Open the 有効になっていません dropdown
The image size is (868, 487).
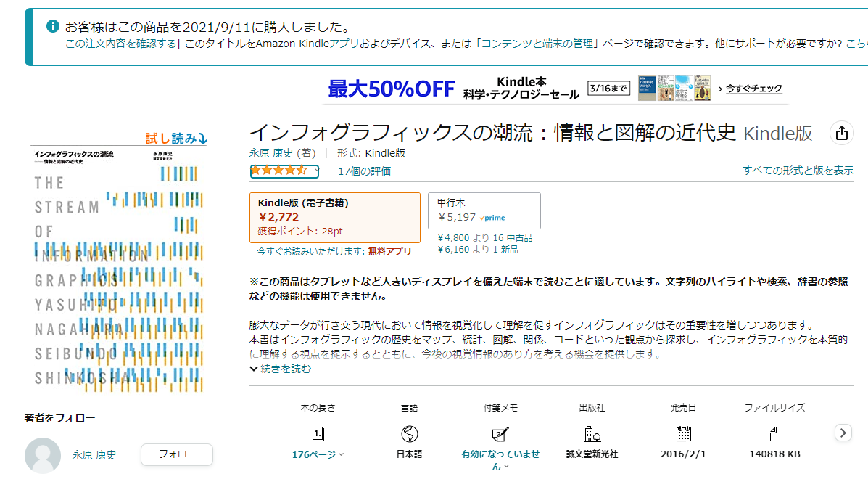(x=500, y=460)
